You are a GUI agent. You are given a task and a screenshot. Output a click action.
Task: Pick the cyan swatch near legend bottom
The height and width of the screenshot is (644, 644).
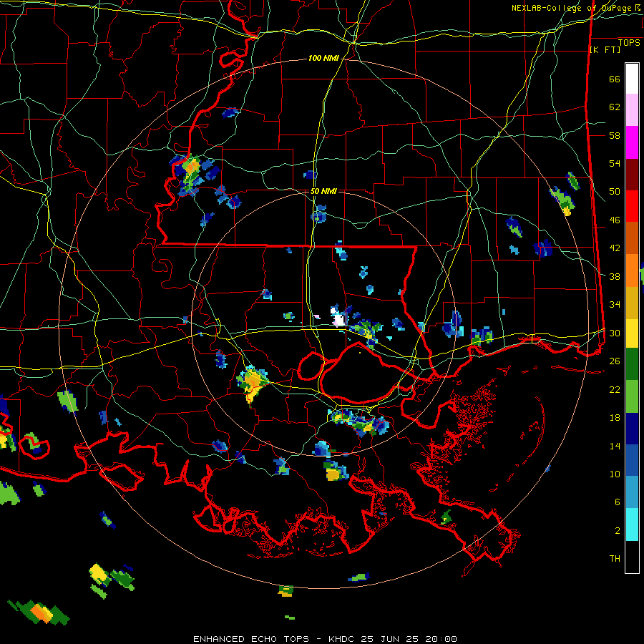632,525
